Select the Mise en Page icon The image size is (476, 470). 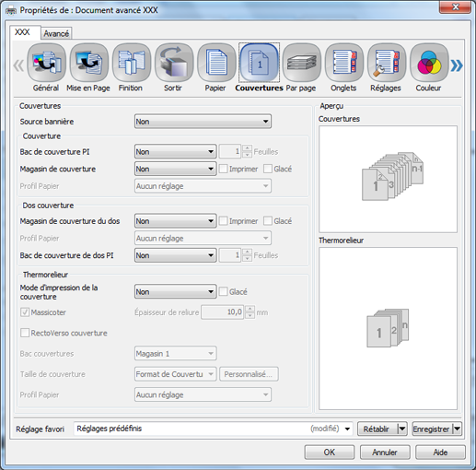[88, 63]
